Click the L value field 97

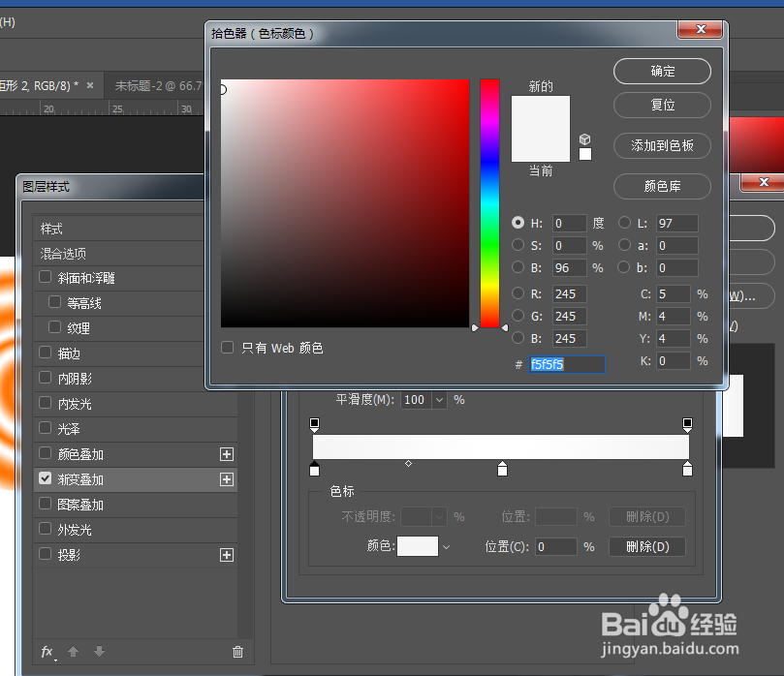(676, 224)
